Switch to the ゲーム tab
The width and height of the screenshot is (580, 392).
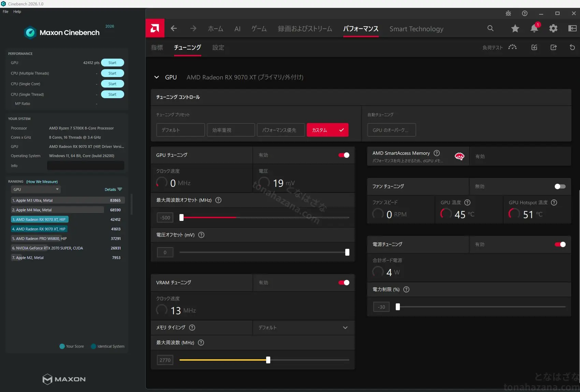coord(259,29)
